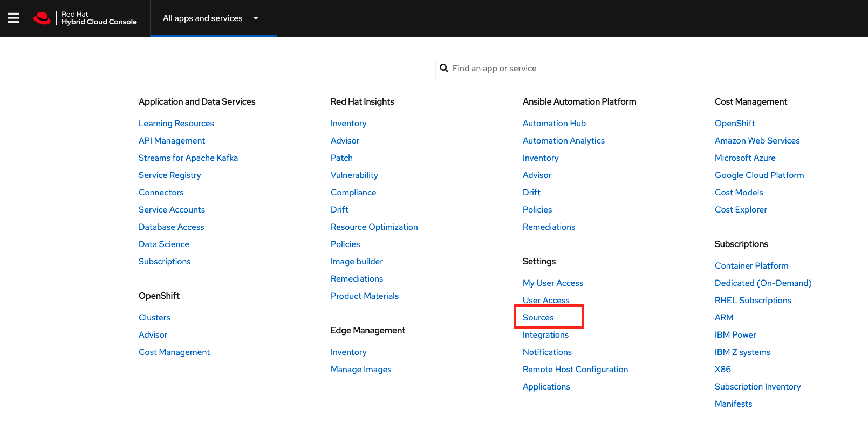
Task: Open OpenShift Clusters
Action: pos(154,318)
